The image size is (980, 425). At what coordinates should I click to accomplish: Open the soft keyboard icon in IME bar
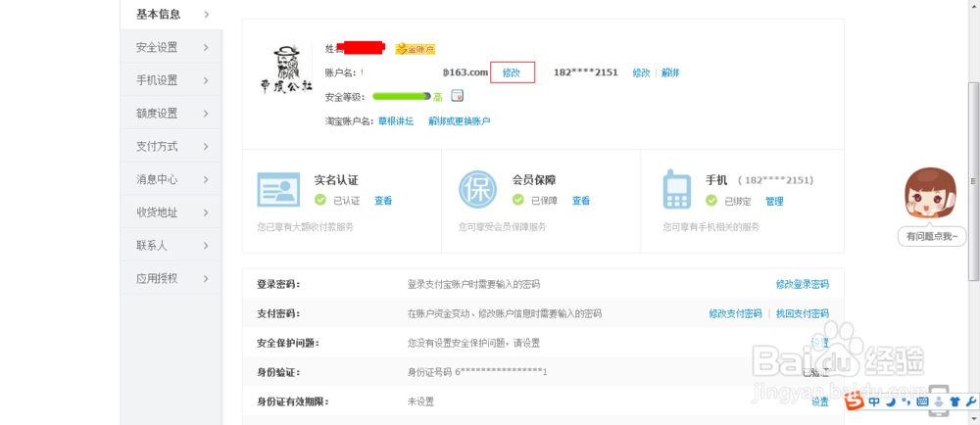tap(922, 402)
